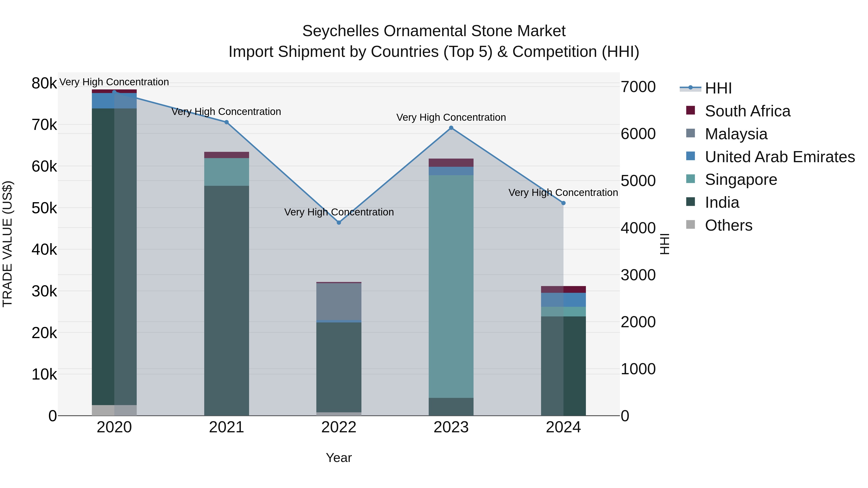Select the 2022 HHI data point

click(339, 223)
